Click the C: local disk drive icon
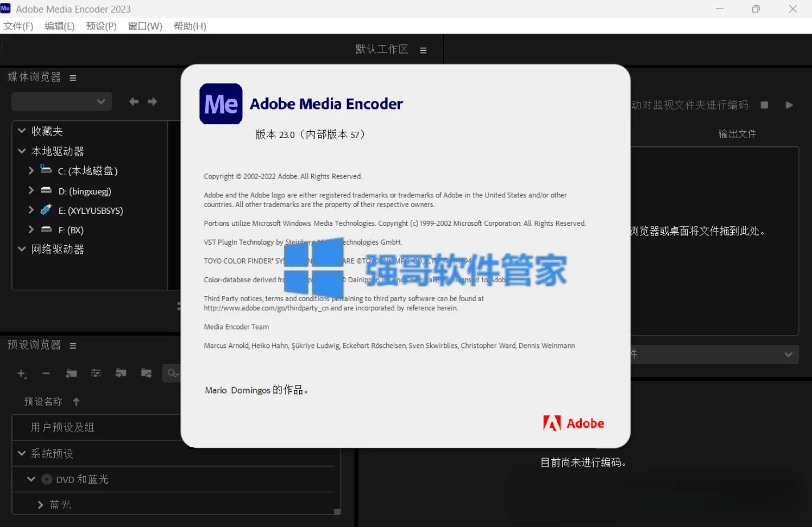Viewport: 812px width, 527px height. pyautogui.click(x=46, y=169)
